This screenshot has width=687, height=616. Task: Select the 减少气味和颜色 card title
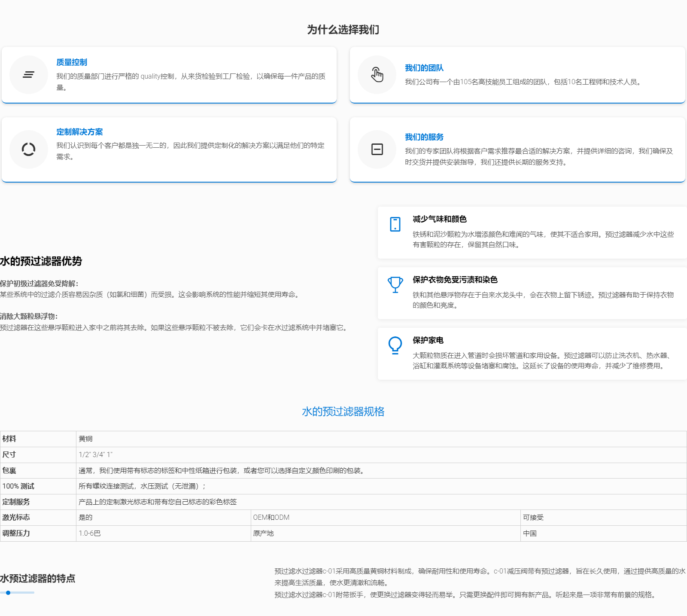pyautogui.click(x=439, y=219)
